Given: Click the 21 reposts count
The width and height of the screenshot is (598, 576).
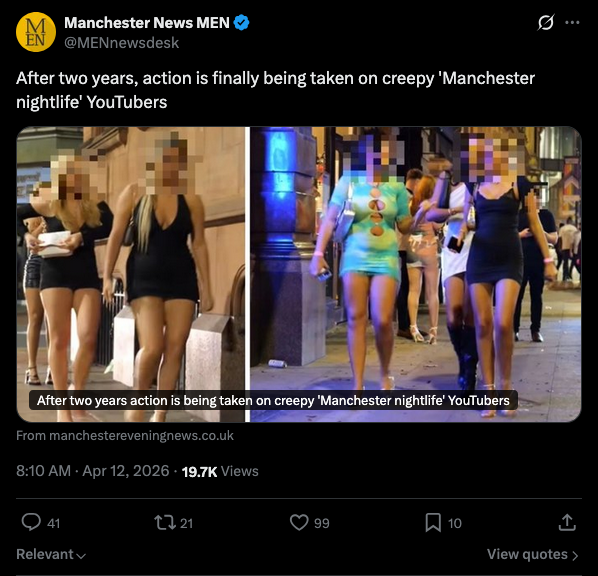Looking at the screenshot, I should tap(186, 523).
